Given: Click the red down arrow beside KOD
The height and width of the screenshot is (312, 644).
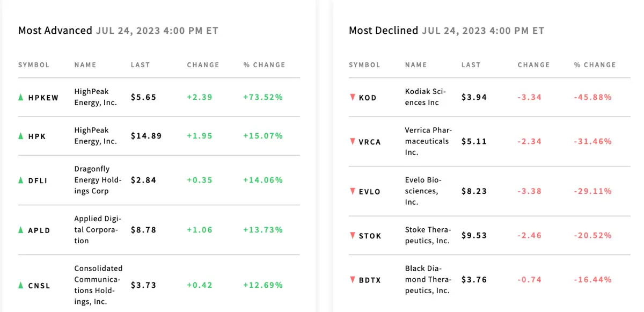Looking at the screenshot, I should pyautogui.click(x=352, y=97).
